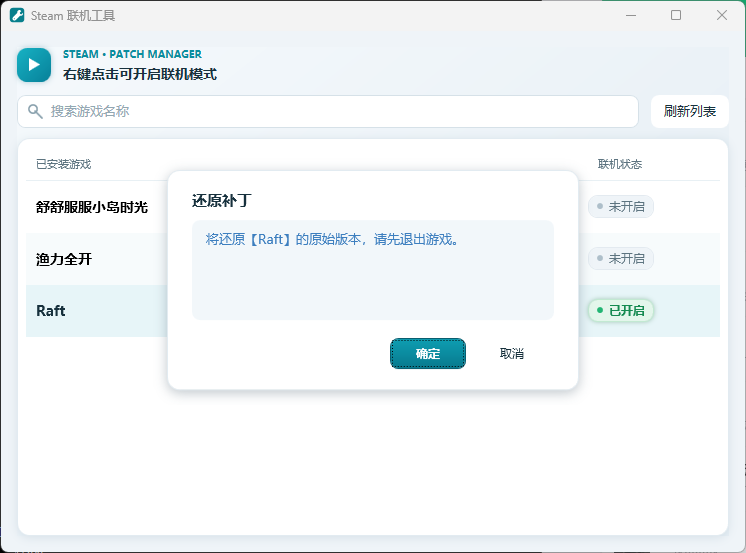This screenshot has height=553, width=746.
Task: Click 未开启 status for 舒舒服服小岛时光
Action: click(x=621, y=207)
